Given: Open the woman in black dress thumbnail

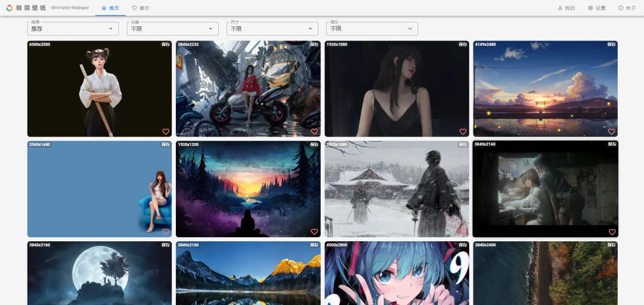Looking at the screenshot, I should (x=397, y=89).
